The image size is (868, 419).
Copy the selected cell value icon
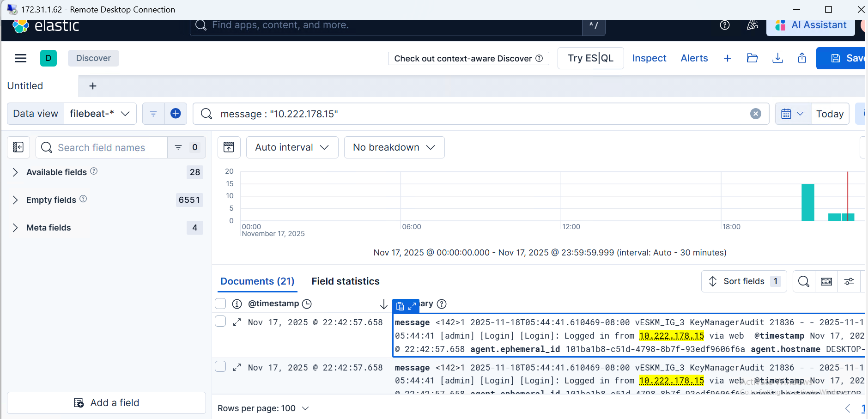pos(400,306)
